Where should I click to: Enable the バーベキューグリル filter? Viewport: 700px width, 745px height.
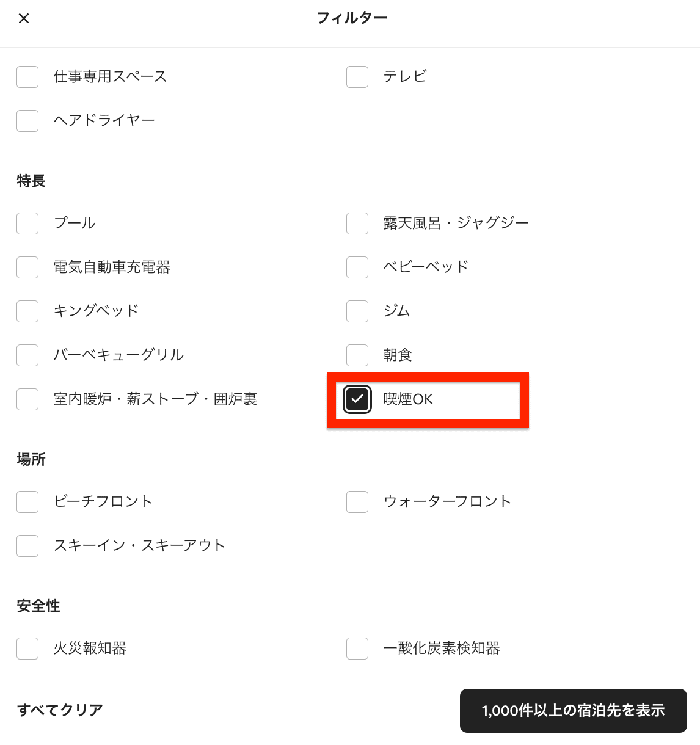coord(27,355)
